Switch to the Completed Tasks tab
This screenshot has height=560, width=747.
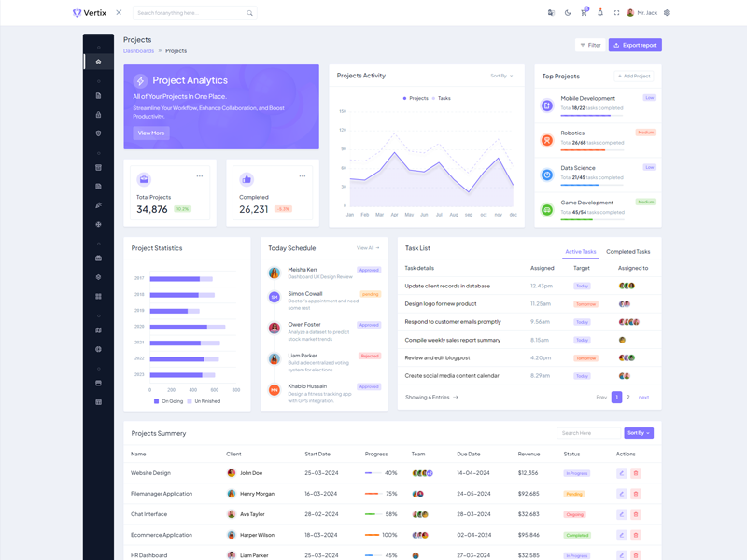pyautogui.click(x=627, y=252)
